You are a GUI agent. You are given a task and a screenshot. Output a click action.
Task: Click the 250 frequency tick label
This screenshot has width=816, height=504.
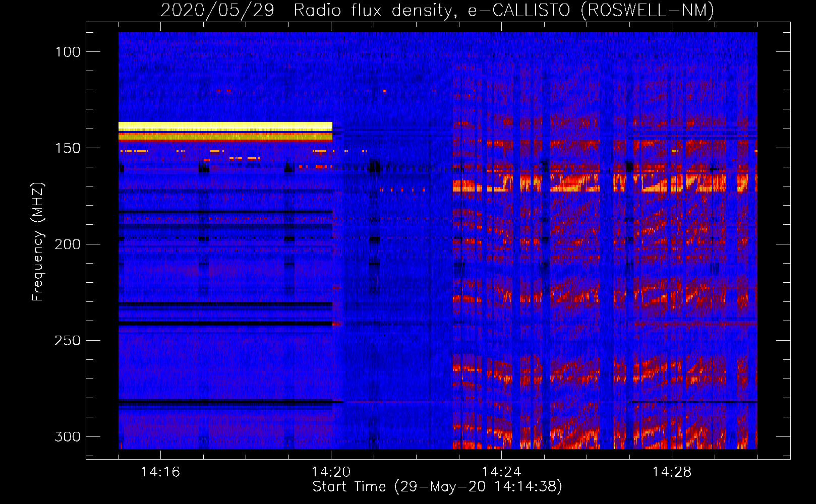tap(68, 341)
